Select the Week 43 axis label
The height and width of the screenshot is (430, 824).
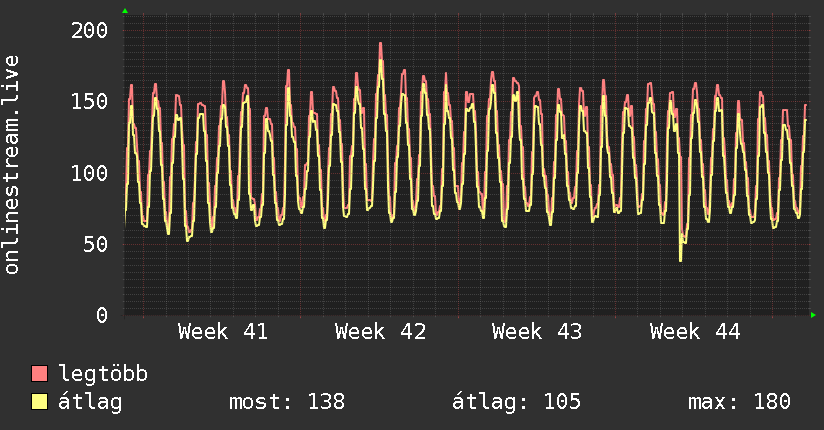tap(537, 332)
